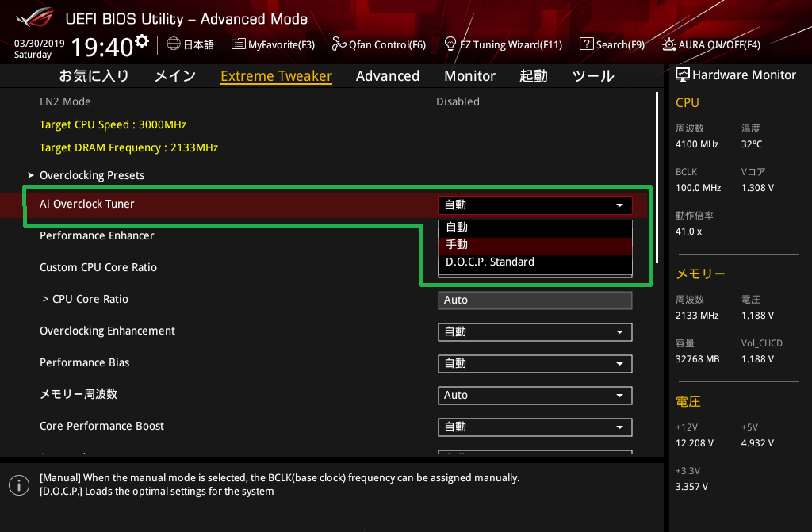Choose 自動 option in dropdown list
The height and width of the screenshot is (532, 812).
535,227
